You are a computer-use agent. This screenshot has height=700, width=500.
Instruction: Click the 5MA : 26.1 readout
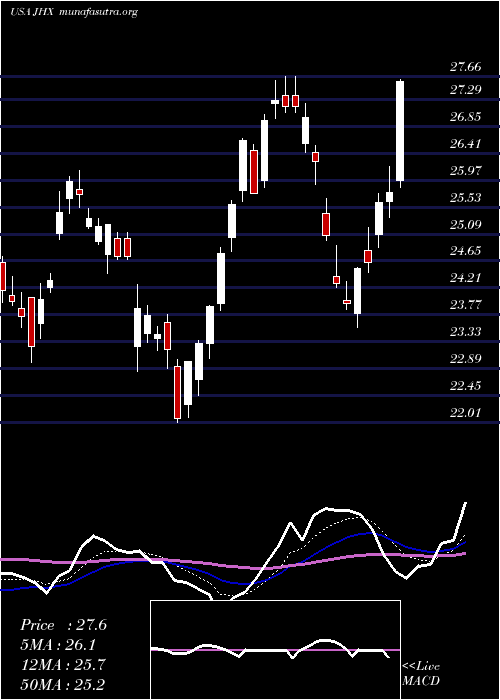click(x=59, y=645)
